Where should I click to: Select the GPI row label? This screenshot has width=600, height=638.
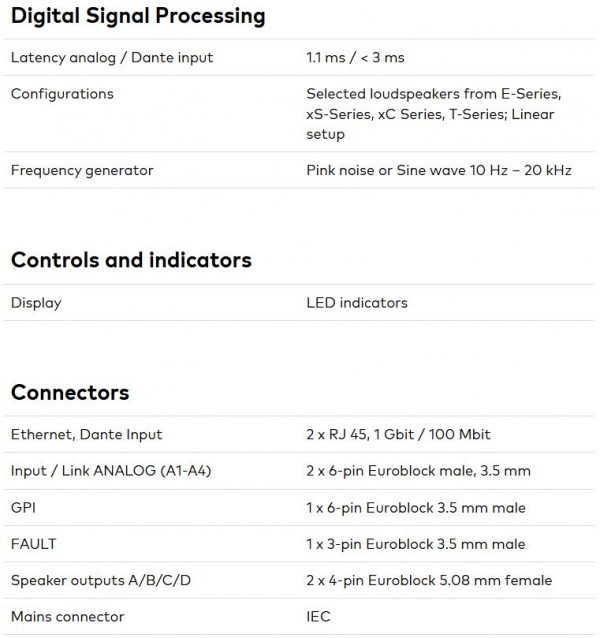23,508
